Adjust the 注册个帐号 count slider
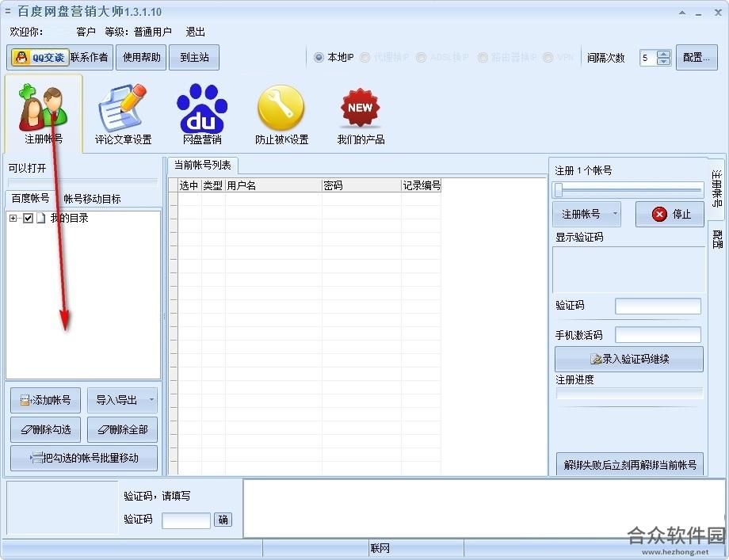 (x=628, y=189)
